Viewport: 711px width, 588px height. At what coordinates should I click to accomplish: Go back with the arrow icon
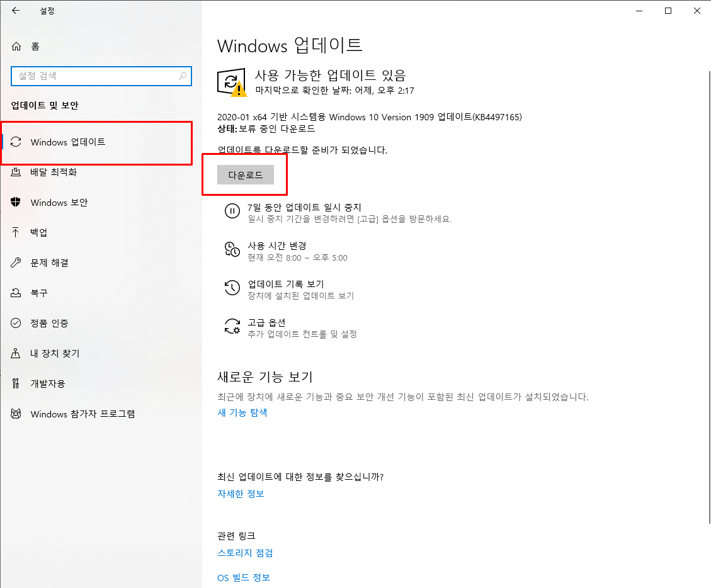click(16, 11)
